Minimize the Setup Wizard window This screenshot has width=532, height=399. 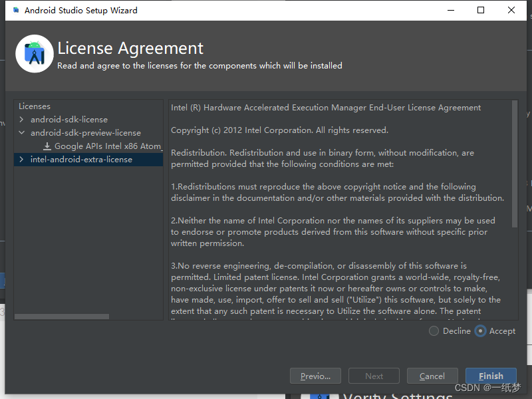[x=451, y=10]
